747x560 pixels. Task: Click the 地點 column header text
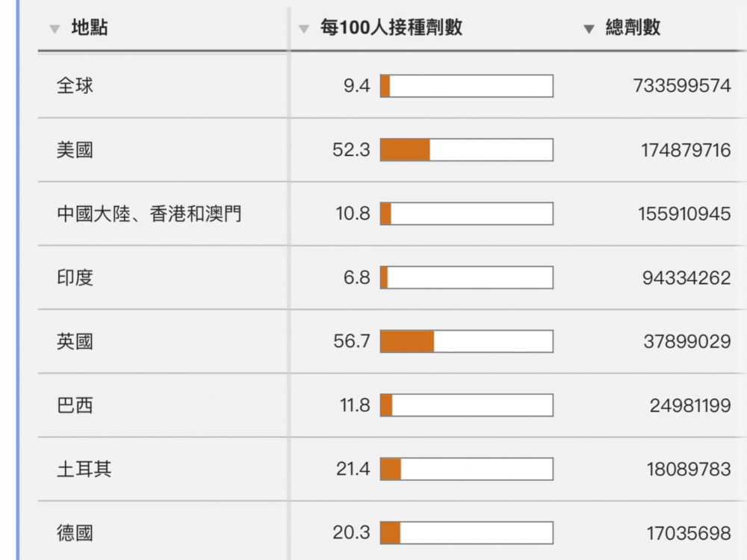[x=90, y=28]
